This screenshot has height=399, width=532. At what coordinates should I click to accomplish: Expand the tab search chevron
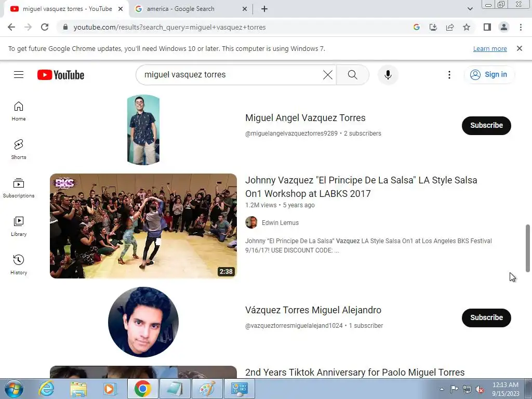pyautogui.click(x=470, y=9)
